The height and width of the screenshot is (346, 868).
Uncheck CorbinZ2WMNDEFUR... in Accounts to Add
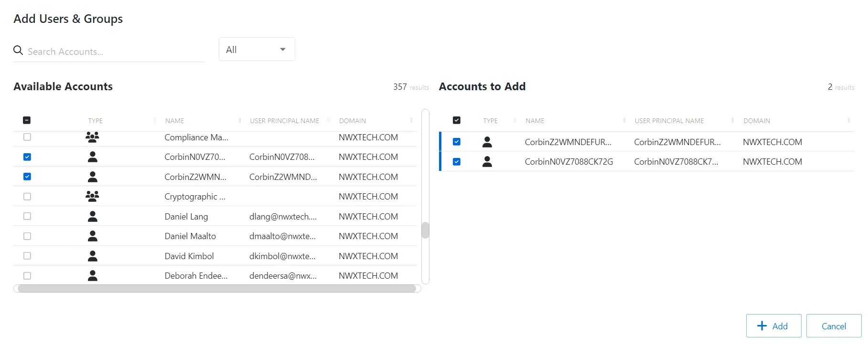coord(457,142)
